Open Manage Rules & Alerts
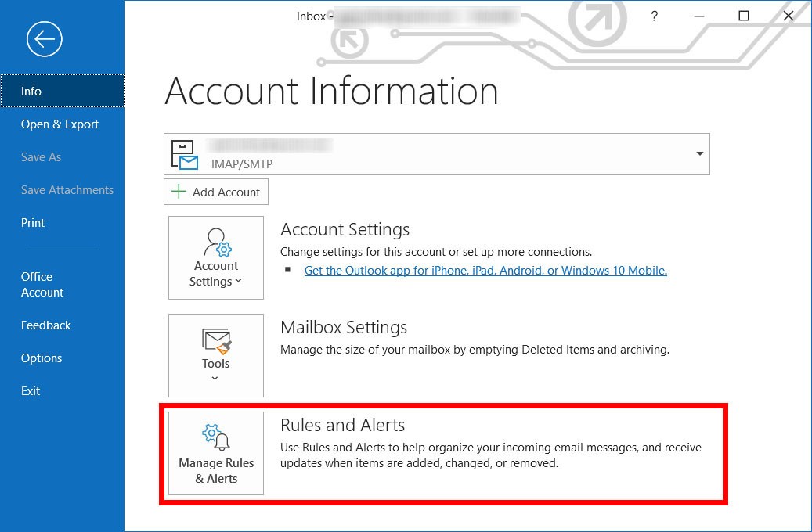 coord(215,452)
